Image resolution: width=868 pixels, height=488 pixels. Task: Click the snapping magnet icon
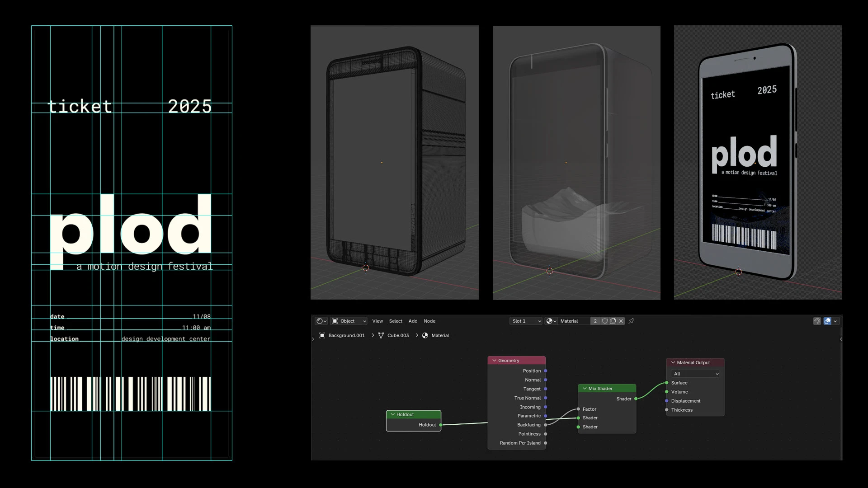(x=817, y=321)
